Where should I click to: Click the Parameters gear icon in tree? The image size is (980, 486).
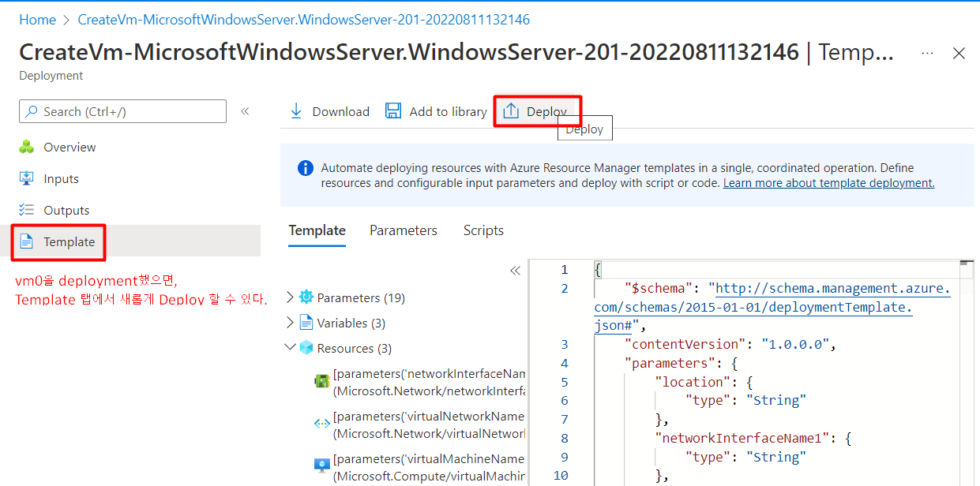point(306,297)
